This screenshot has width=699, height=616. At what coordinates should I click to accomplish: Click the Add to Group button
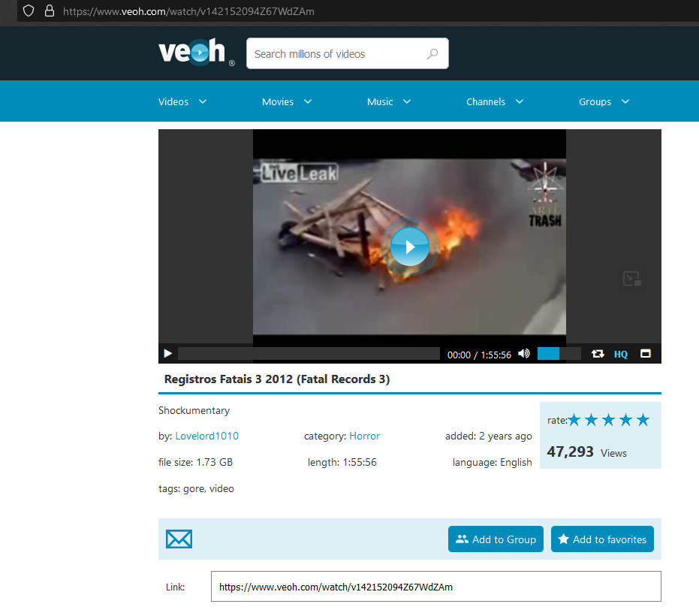pos(496,539)
